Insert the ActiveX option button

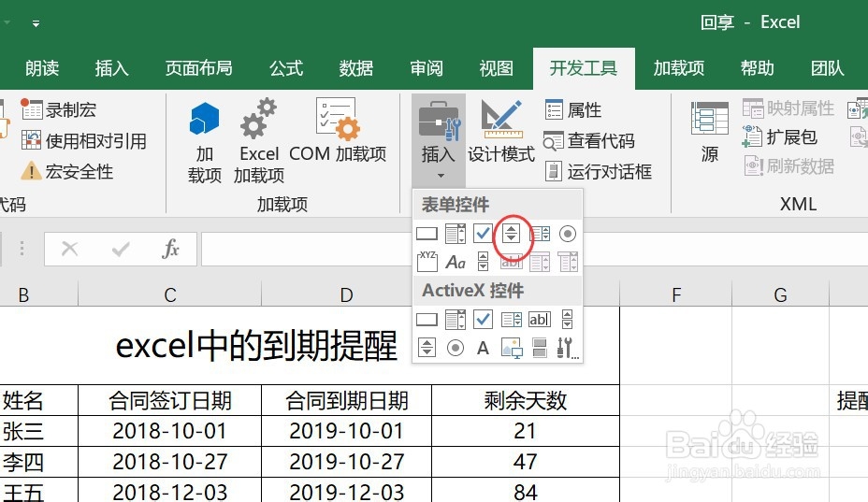[x=456, y=348]
